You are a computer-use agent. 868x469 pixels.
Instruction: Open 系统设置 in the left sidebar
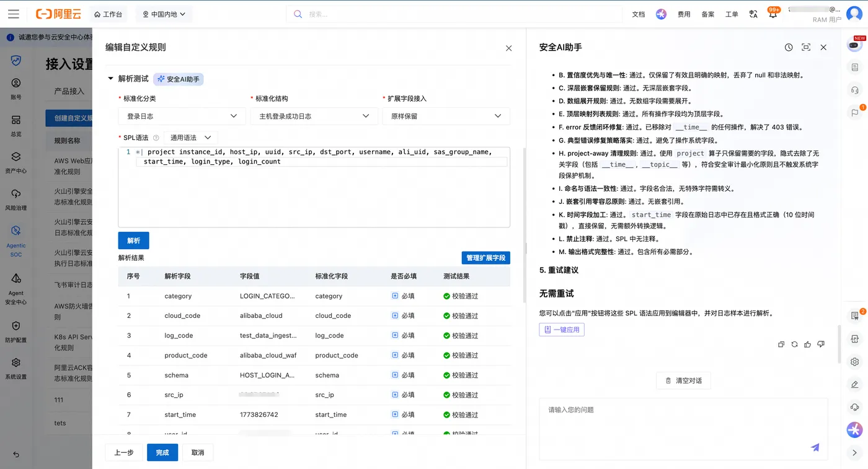pyautogui.click(x=16, y=369)
